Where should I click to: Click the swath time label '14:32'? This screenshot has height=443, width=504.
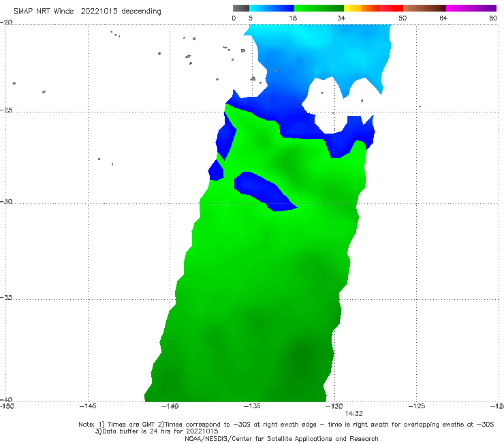coord(354,414)
